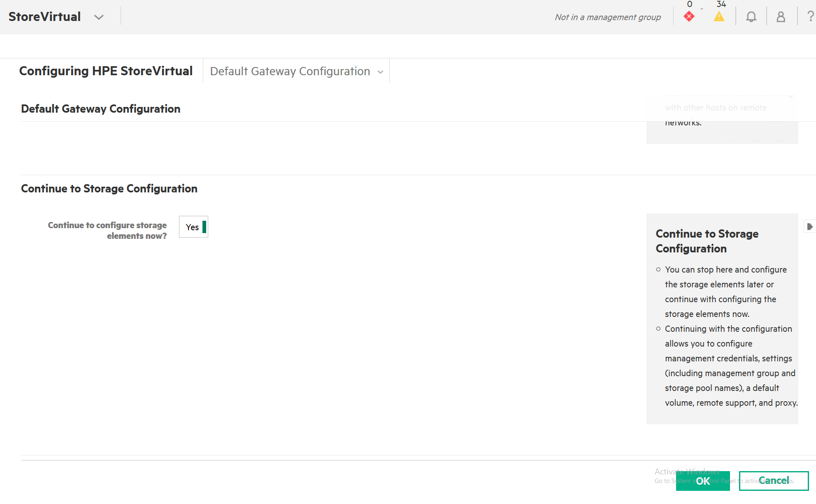Viewport: 816px width, 504px height.
Task: Open the notifications bell icon
Action: (751, 17)
